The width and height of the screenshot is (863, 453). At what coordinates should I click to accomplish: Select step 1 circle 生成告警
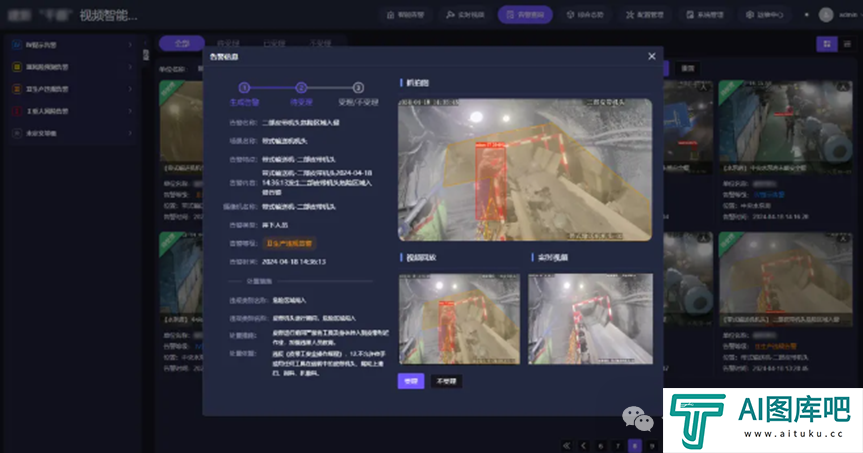tap(244, 88)
